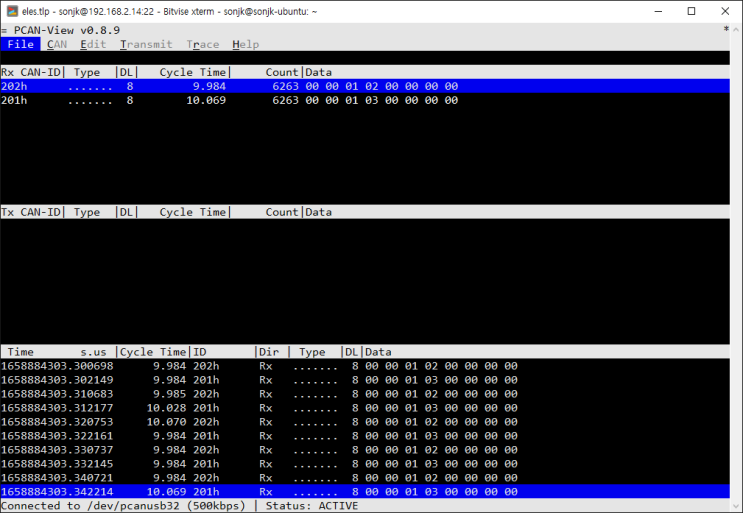The image size is (743, 513).
Task: Open the Edit menu
Action: (x=93, y=44)
